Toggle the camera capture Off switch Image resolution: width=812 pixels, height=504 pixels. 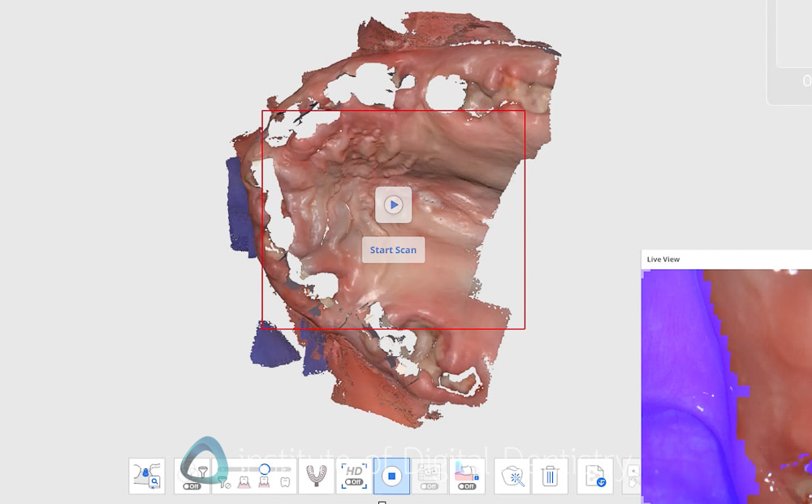point(429,485)
